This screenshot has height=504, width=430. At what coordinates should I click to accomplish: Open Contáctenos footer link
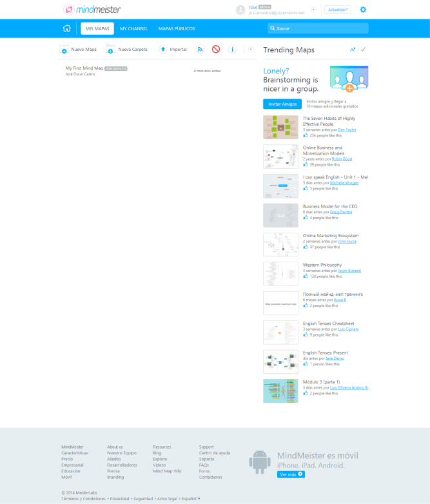click(210, 477)
